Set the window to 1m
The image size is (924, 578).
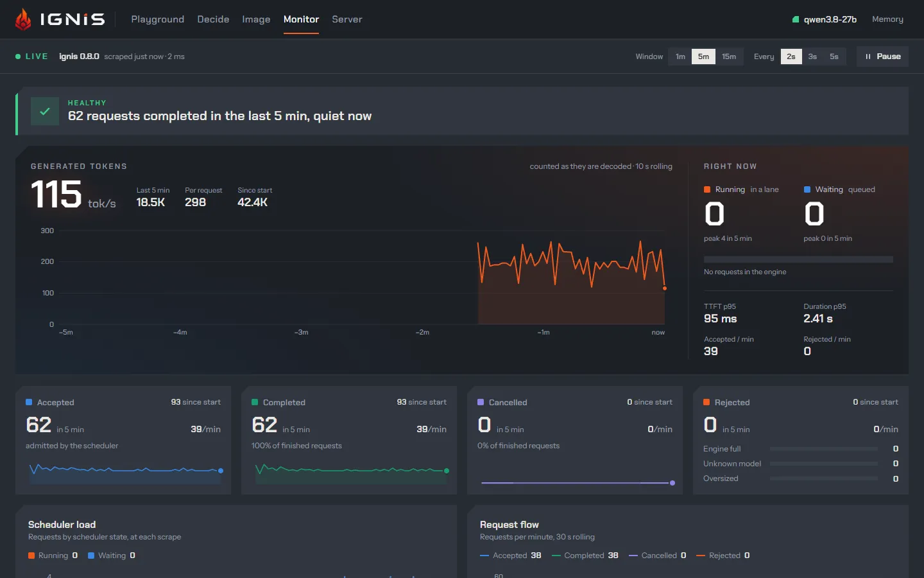click(x=680, y=57)
